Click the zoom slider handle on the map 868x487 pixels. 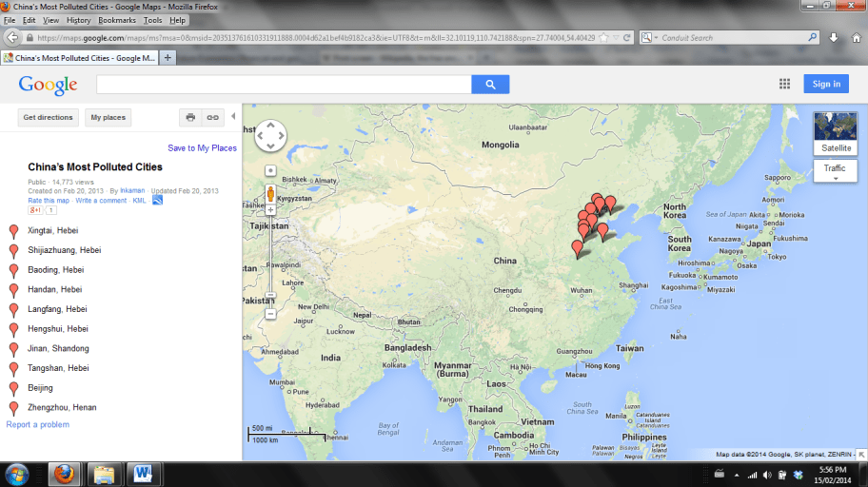pyautogui.click(x=271, y=296)
